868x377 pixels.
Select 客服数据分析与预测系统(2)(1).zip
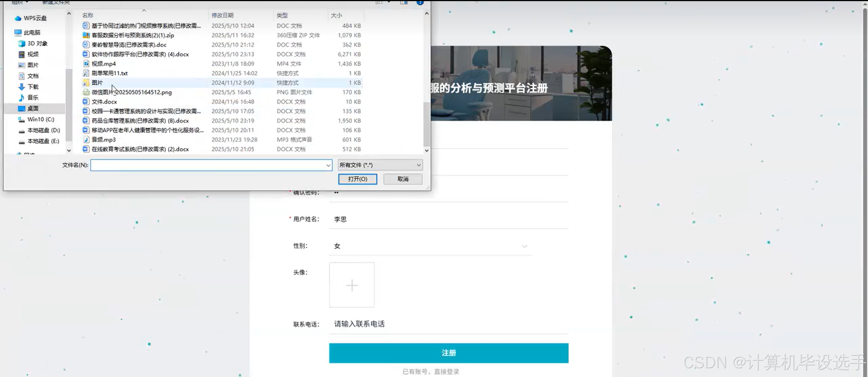tap(133, 35)
